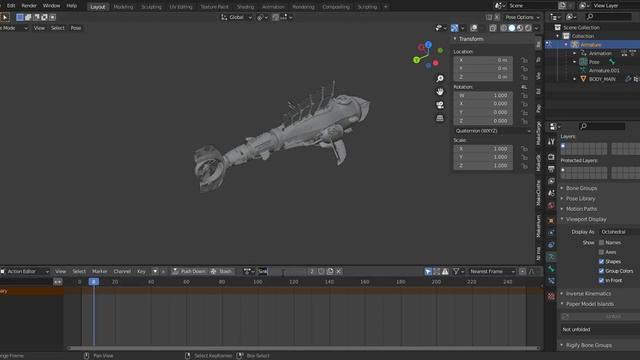Toggle gizmo display icon in viewport header
Viewport: 640px width, 360px height.
455,28
